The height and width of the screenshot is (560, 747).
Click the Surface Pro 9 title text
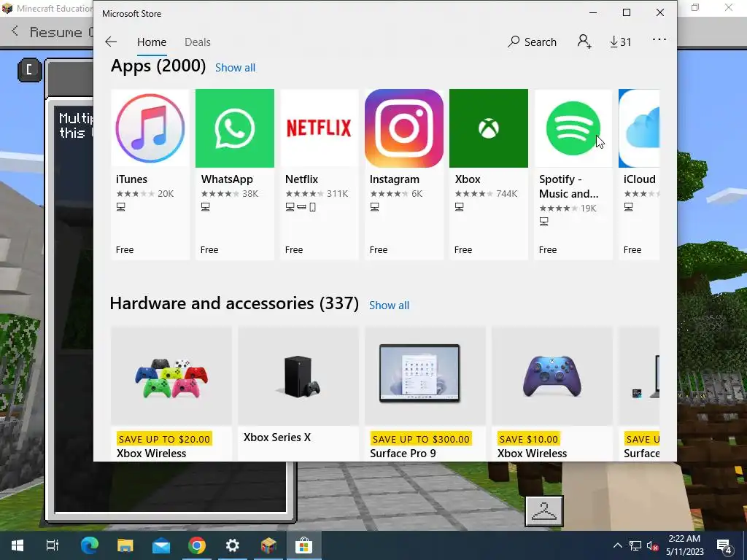(403, 454)
